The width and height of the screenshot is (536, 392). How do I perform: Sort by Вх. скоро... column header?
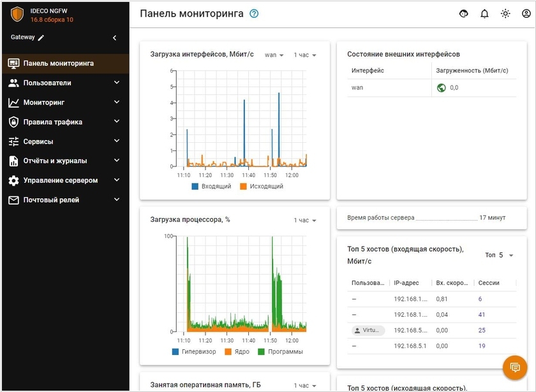(452, 283)
